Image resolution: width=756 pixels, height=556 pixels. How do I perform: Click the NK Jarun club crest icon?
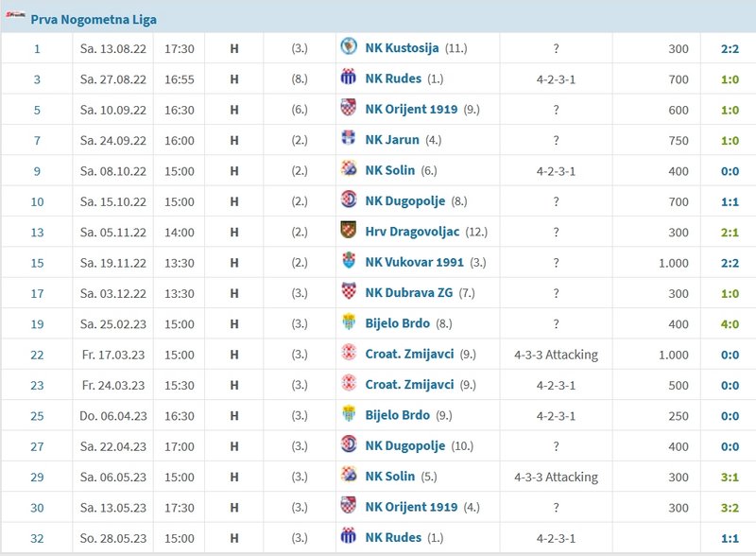coord(348,138)
